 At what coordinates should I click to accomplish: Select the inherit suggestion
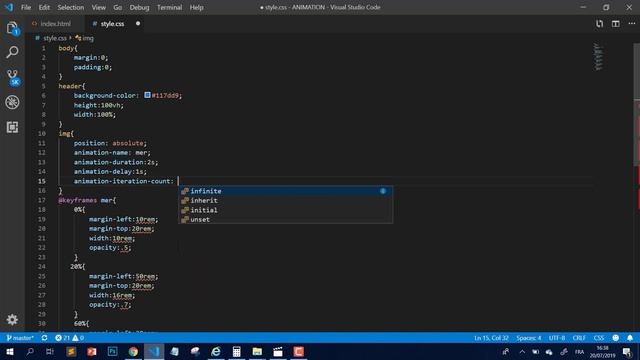(286, 200)
